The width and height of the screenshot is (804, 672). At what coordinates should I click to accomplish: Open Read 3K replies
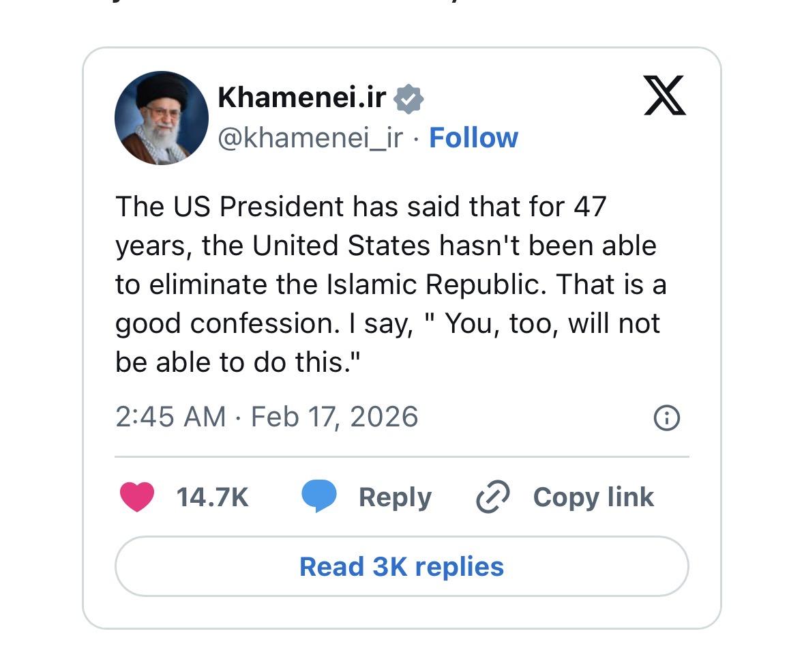[402, 566]
